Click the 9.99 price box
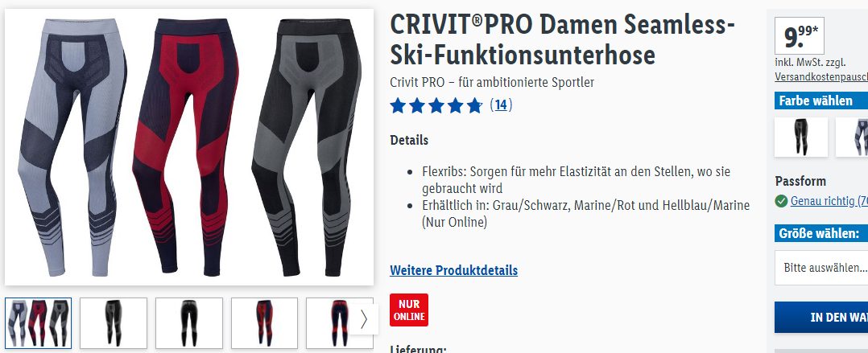Image resolution: width=868 pixels, height=353 pixels. click(800, 36)
